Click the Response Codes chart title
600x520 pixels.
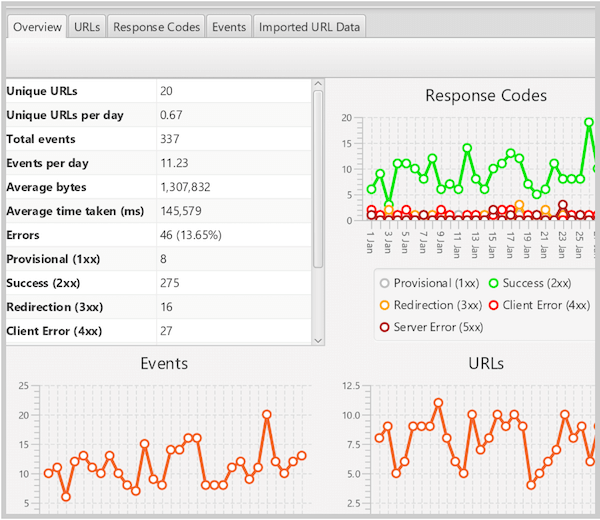point(485,96)
